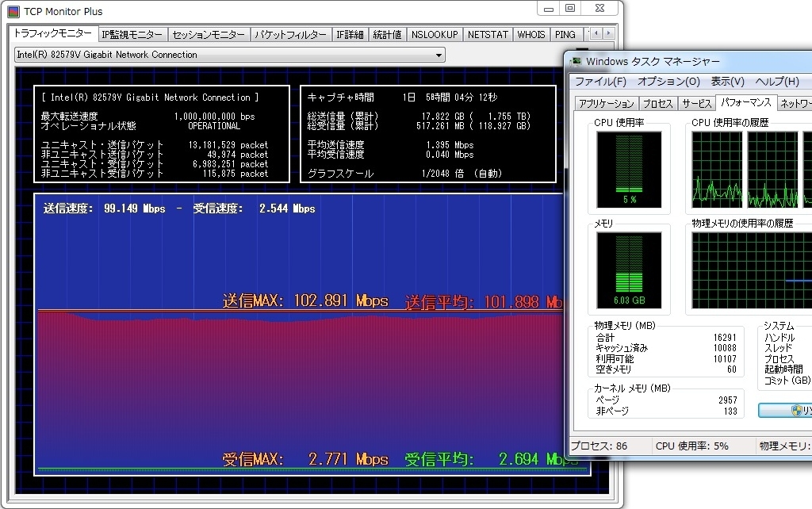Click the 受信速度 2.544 Mbps readout
The height and width of the screenshot is (509, 812).
(x=255, y=209)
